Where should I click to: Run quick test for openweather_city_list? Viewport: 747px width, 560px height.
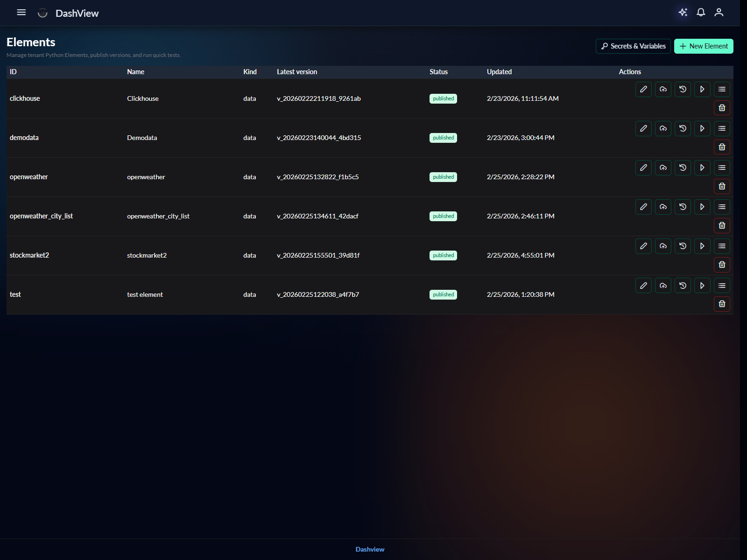tap(702, 207)
